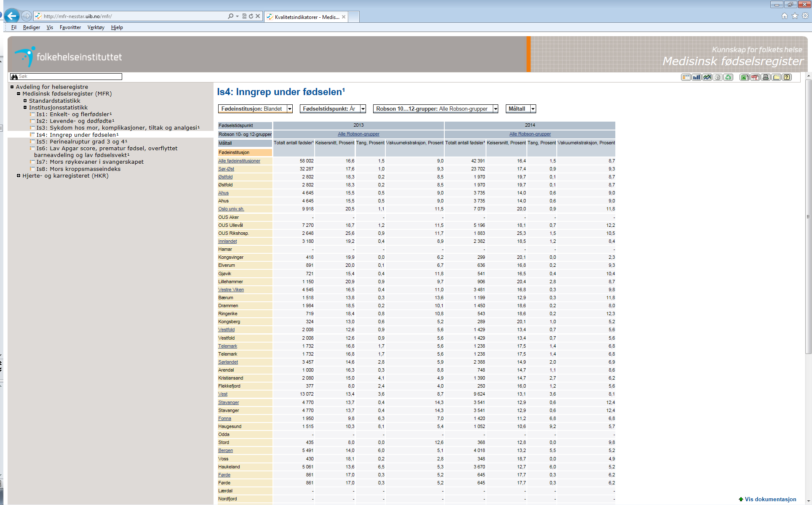The width and height of the screenshot is (812, 505).
Task: Export table to PDF icon
Action: (x=755, y=77)
